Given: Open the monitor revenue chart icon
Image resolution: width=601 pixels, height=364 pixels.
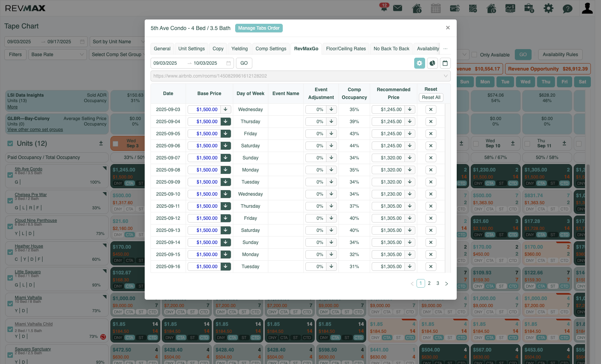Looking at the screenshot, I should point(510,8).
